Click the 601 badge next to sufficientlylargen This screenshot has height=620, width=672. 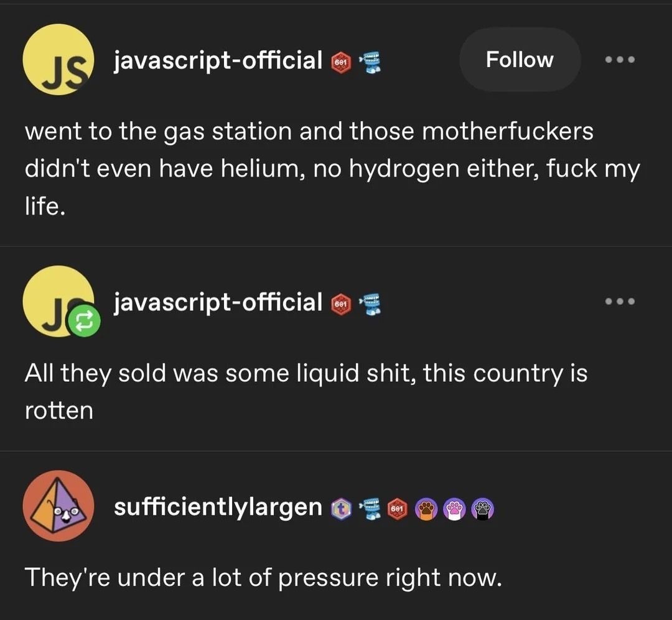398,508
